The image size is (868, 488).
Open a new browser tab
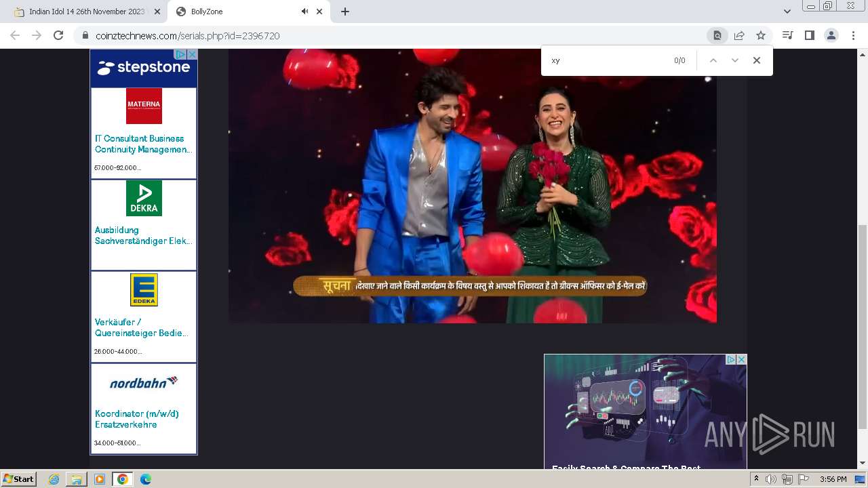pos(345,12)
